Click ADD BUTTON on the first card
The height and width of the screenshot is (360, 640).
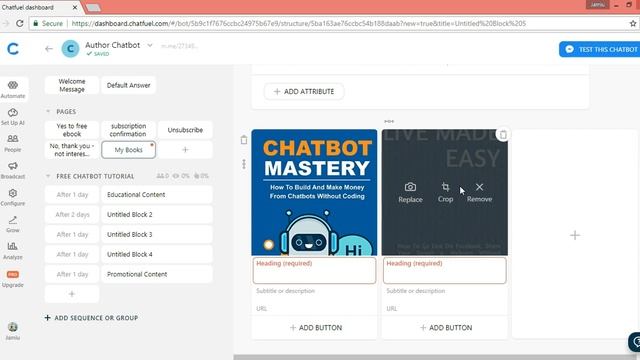315,328
